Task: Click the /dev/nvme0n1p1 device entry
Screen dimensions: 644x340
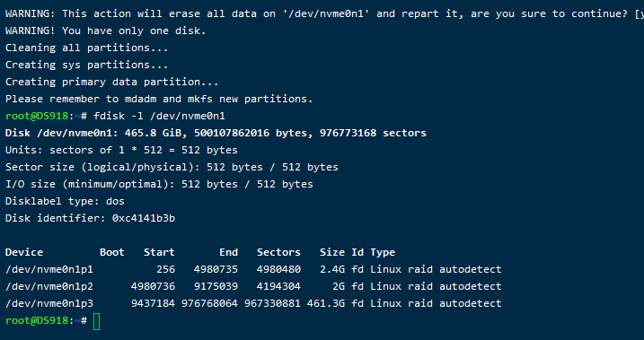Action: tap(49, 269)
